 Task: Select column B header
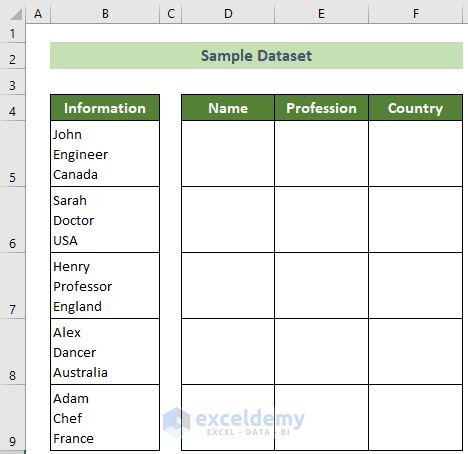(105, 14)
